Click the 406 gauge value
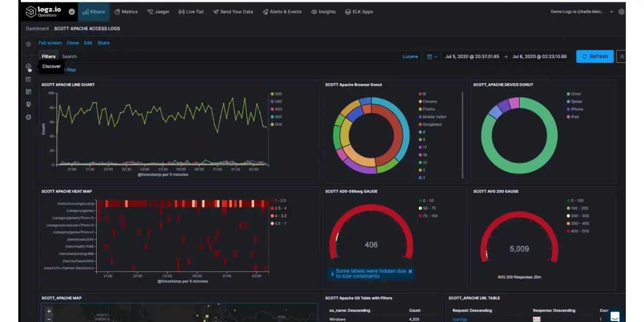 coord(371,245)
